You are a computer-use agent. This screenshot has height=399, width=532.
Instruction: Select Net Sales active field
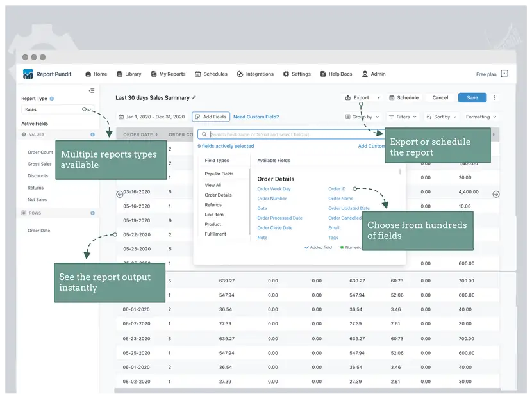(x=37, y=200)
